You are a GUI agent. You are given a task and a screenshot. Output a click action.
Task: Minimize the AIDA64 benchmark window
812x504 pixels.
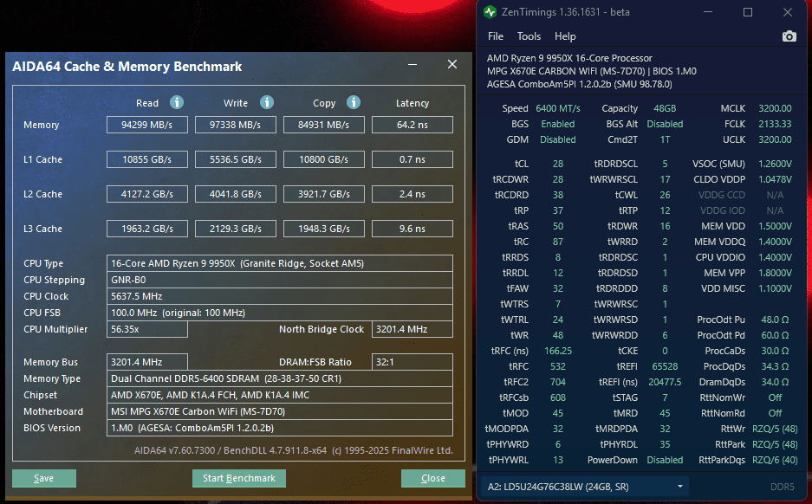(x=412, y=65)
